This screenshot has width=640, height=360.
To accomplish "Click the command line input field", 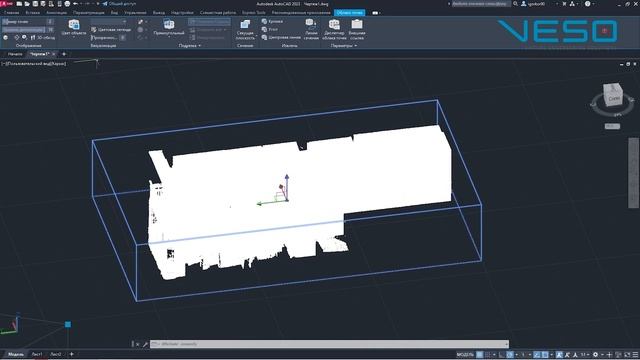I will click(x=329, y=344).
